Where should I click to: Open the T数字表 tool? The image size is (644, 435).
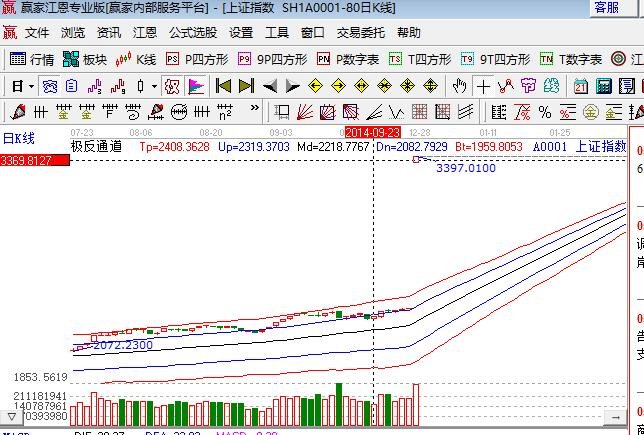point(571,60)
